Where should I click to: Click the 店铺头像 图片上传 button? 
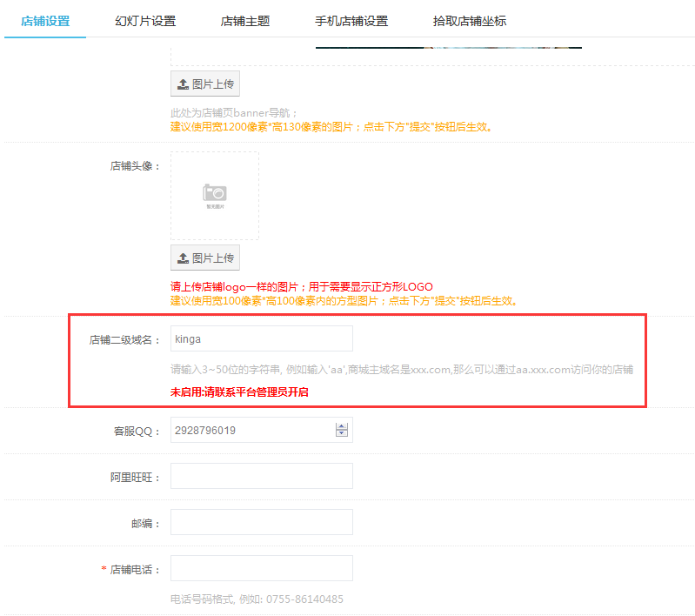click(x=205, y=258)
